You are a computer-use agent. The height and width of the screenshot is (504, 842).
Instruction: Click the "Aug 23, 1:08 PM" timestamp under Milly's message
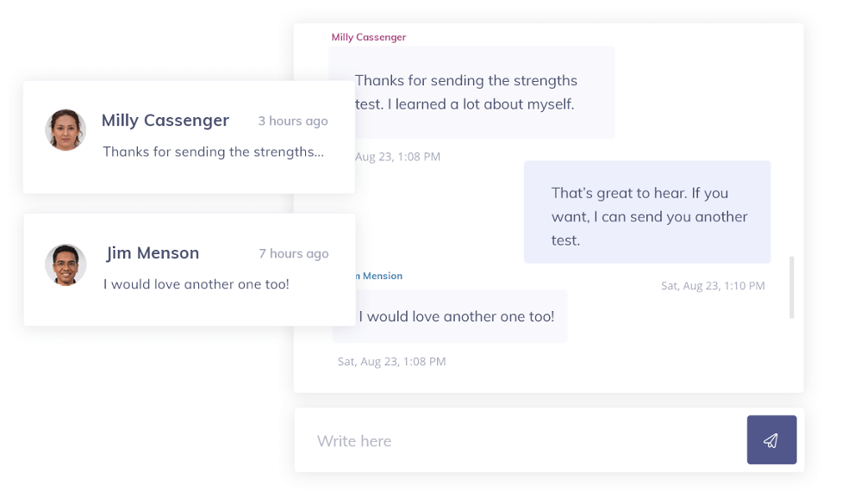[x=397, y=157]
